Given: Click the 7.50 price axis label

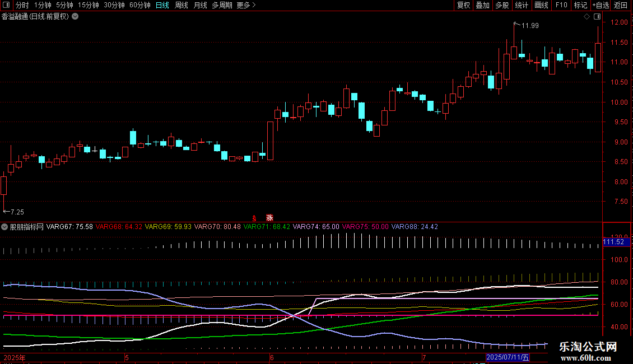Looking at the screenshot, I should pos(621,202).
